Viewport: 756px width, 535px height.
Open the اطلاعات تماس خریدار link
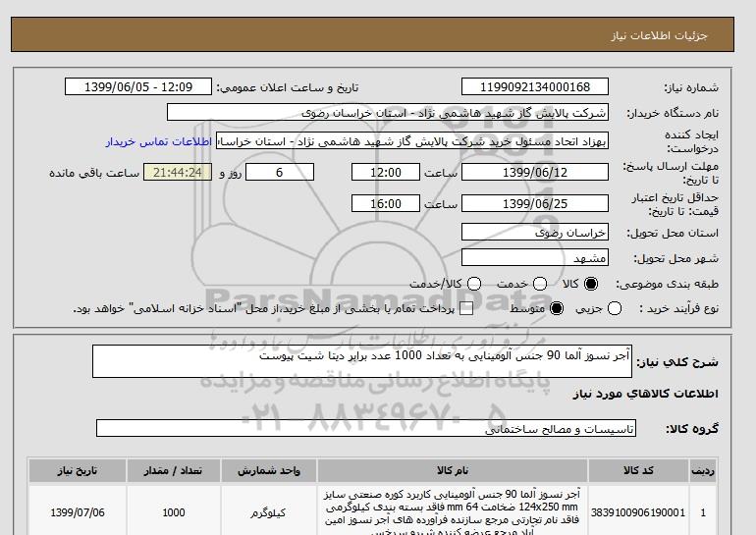click(x=159, y=142)
